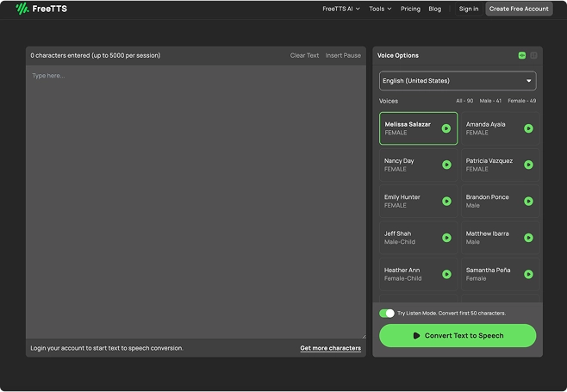Pick the Heather Ann Female-Child voice
Screen dimensions: 567x392
419,274
